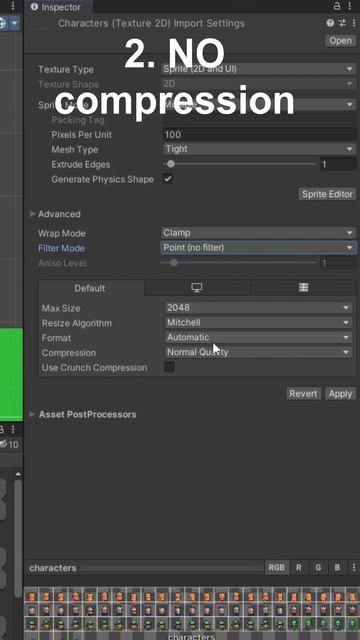Click the Apply button
Image resolution: width=360 pixels, height=640 pixels.
[340, 393]
